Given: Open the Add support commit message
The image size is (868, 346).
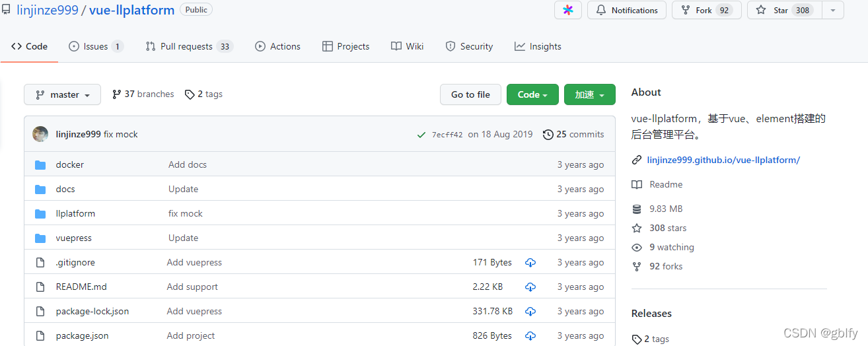Looking at the screenshot, I should click(x=192, y=287).
